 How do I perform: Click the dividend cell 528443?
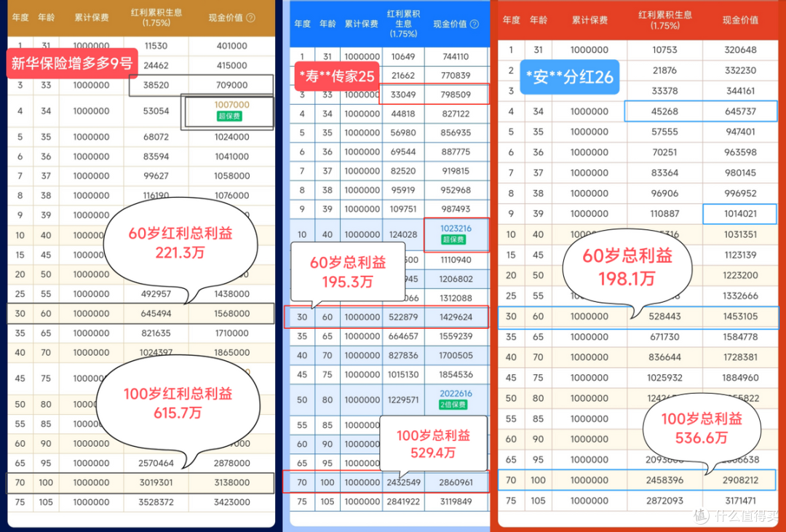point(664,317)
